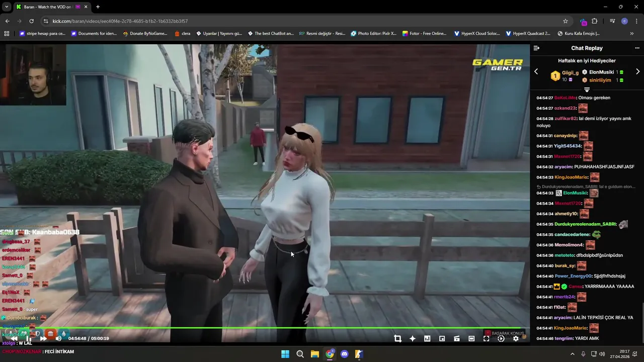This screenshot has width=644, height=362.
Task: Open taskbar clock and date
Action: point(620,354)
